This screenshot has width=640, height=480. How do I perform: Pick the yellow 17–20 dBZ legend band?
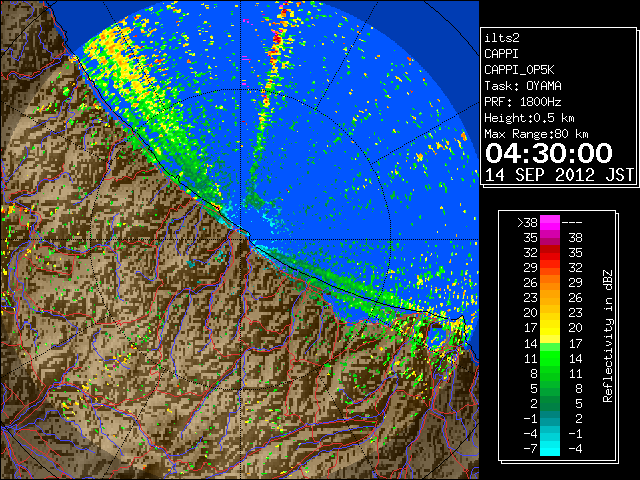pos(550,328)
